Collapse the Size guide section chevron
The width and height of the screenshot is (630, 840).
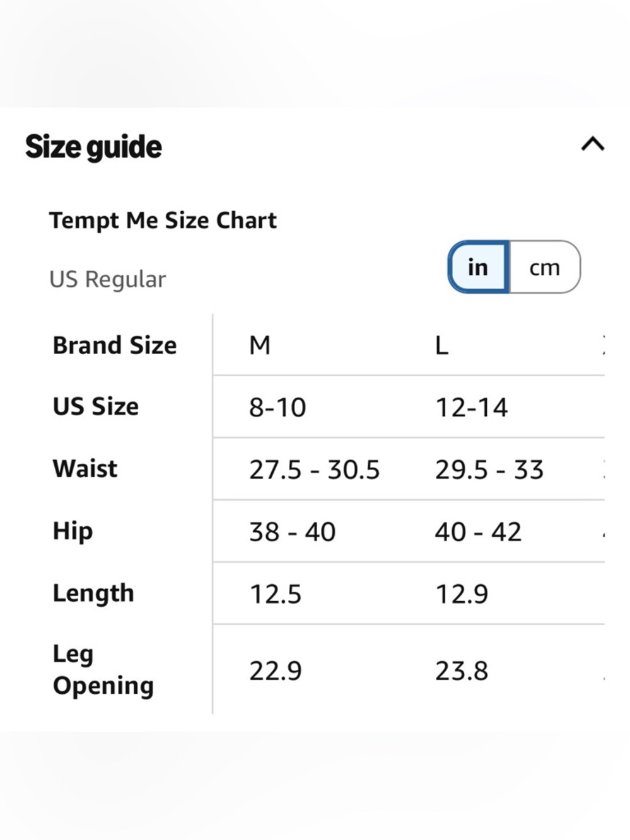pos(592,145)
